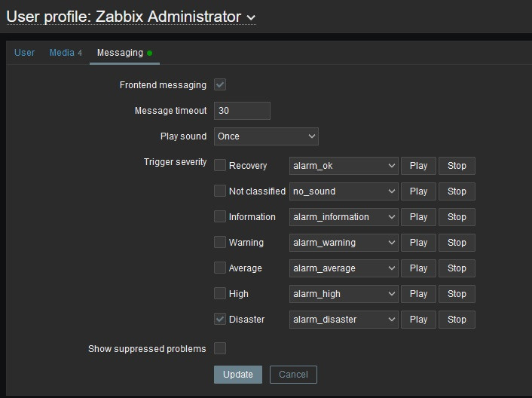Play the Disaster alarm sound

coord(418,320)
